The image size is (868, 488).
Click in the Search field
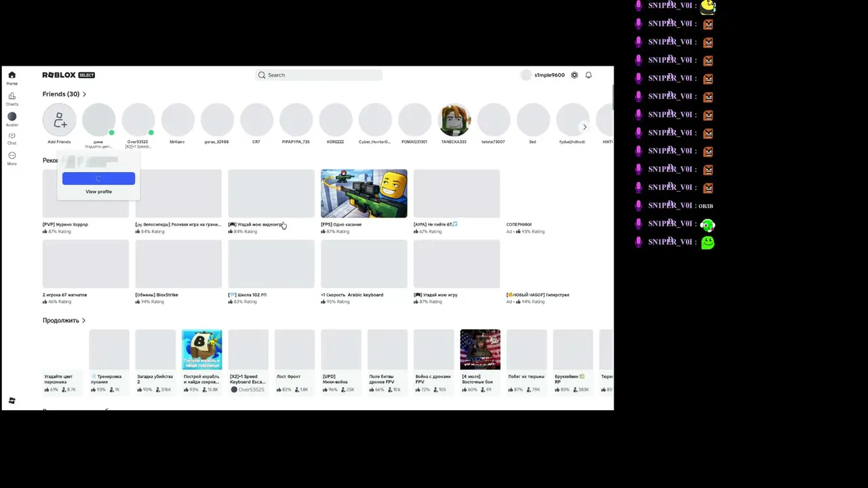pos(319,75)
